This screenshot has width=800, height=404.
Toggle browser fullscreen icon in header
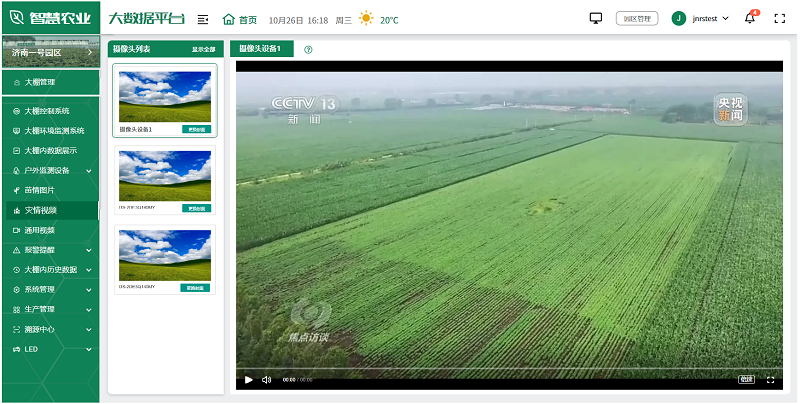coord(779,19)
